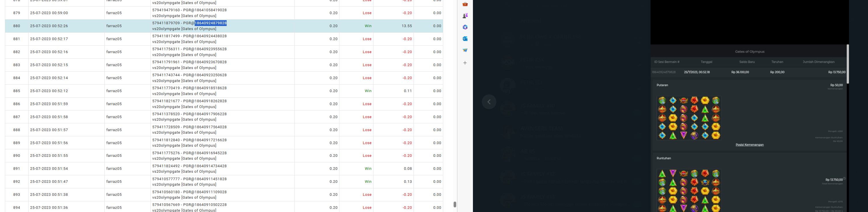Click the Taruhan column header
Viewport: 868px width, 212px height.
coord(777,62)
